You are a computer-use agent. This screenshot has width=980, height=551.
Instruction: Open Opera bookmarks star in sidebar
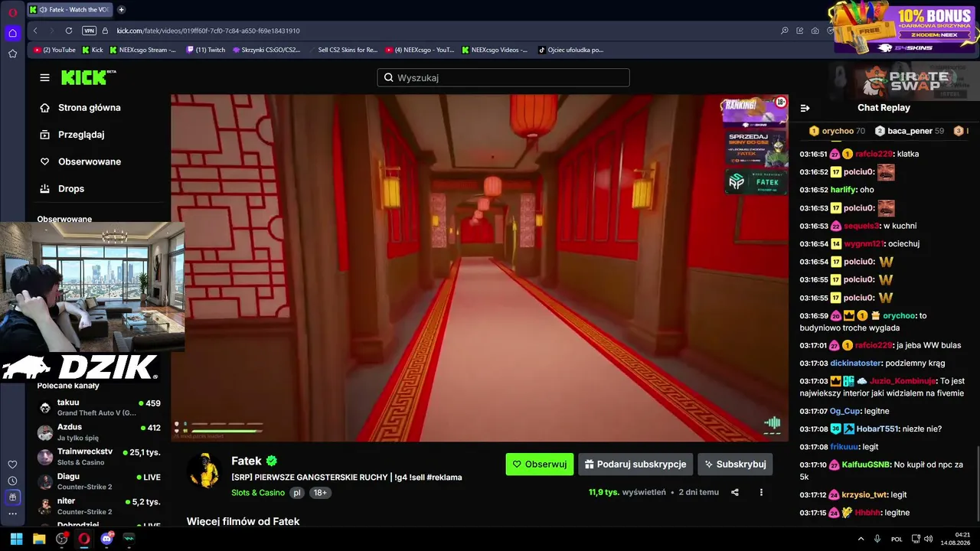(12, 54)
